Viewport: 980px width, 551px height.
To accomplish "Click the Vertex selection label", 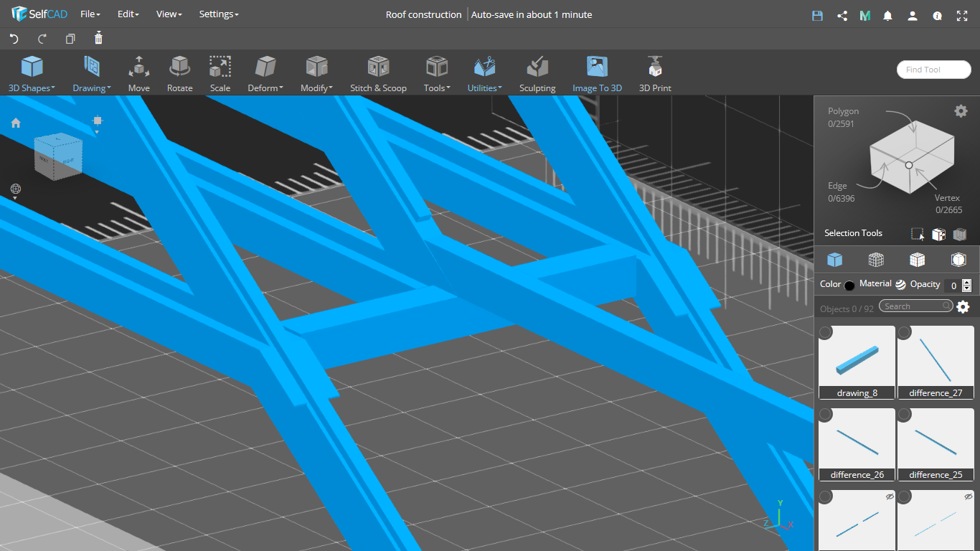I will click(x=948, y=197).
